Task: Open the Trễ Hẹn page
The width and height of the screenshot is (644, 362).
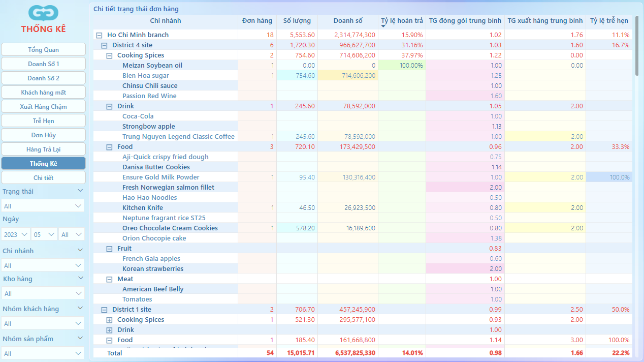Action: pos(43,120)
